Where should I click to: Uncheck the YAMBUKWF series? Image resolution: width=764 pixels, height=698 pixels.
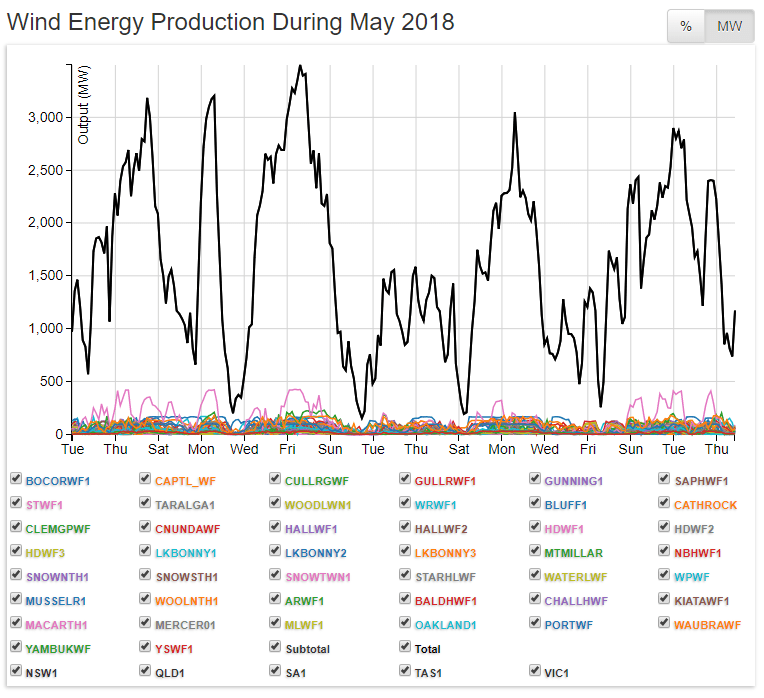pos(17,648)
